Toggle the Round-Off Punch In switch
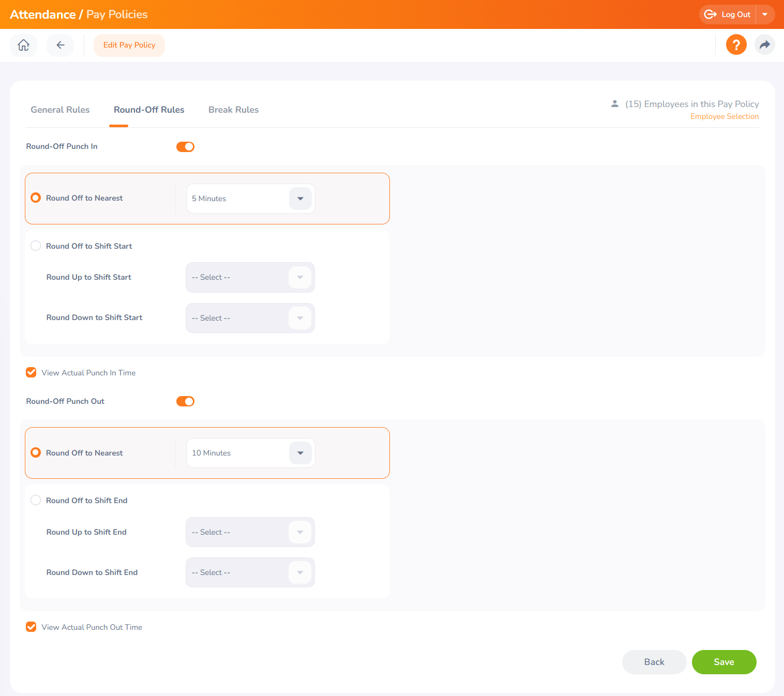 [x=185, y=147]
